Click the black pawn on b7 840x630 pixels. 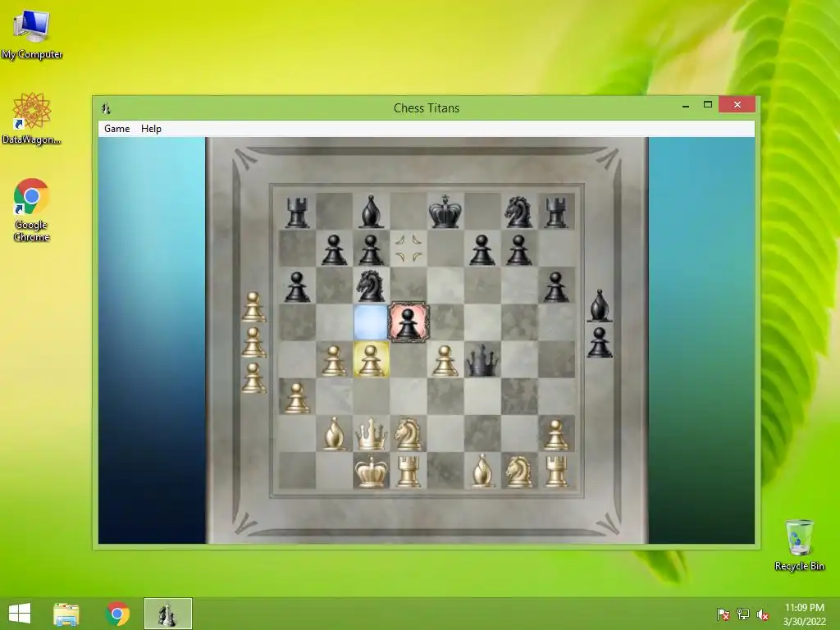(x=334, y=249)
